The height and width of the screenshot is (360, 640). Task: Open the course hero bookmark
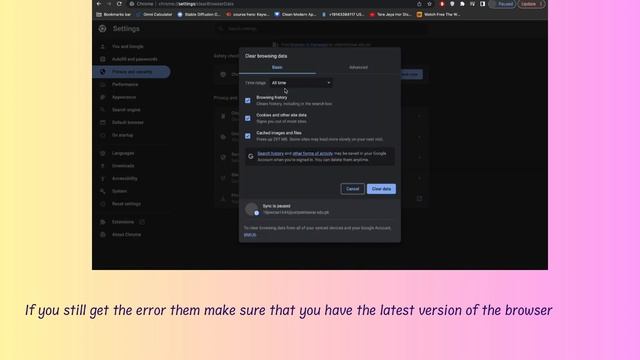click(248, 14)
